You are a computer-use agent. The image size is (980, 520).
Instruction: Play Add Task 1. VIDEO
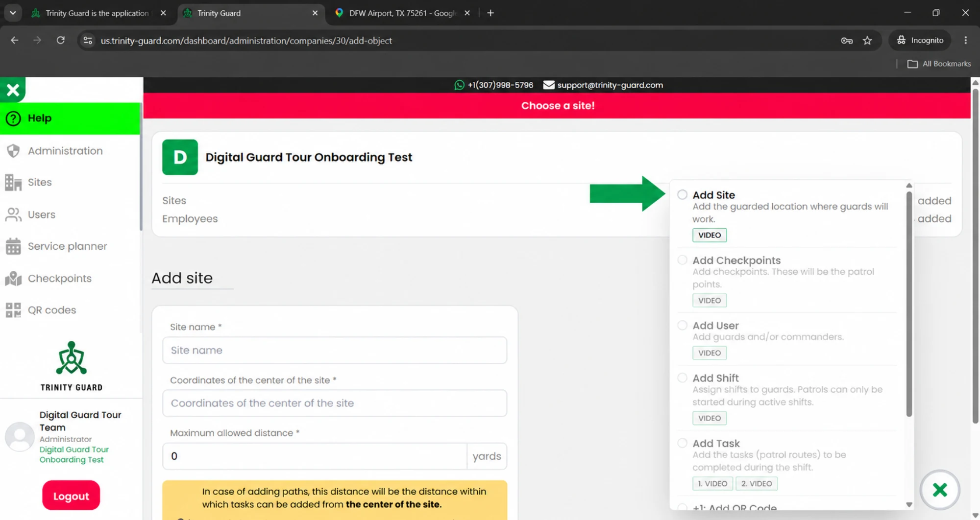tap(712, 484)
